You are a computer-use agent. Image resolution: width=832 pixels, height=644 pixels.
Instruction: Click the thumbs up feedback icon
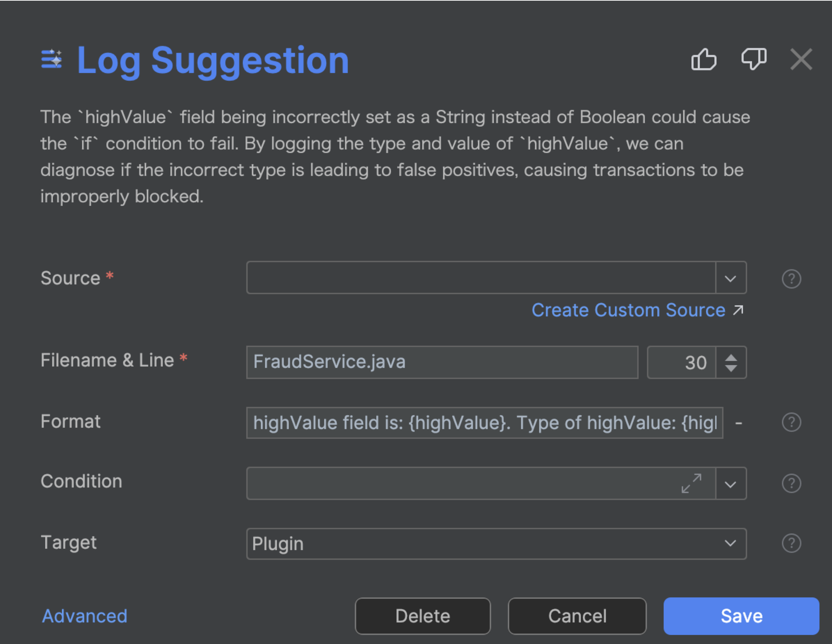click(x=704, y=59)
